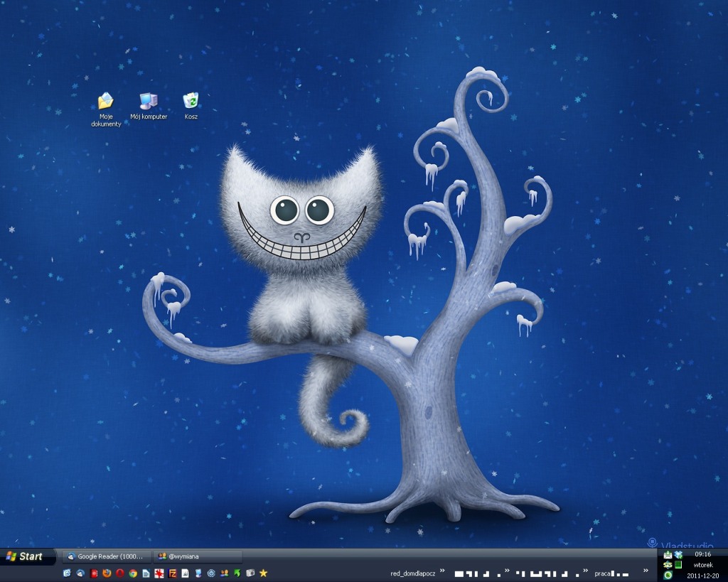Launch Google Chrome from Quick Launch
Image resolution: width=728 pixels, height=582 pixels.
coord(133,573)
